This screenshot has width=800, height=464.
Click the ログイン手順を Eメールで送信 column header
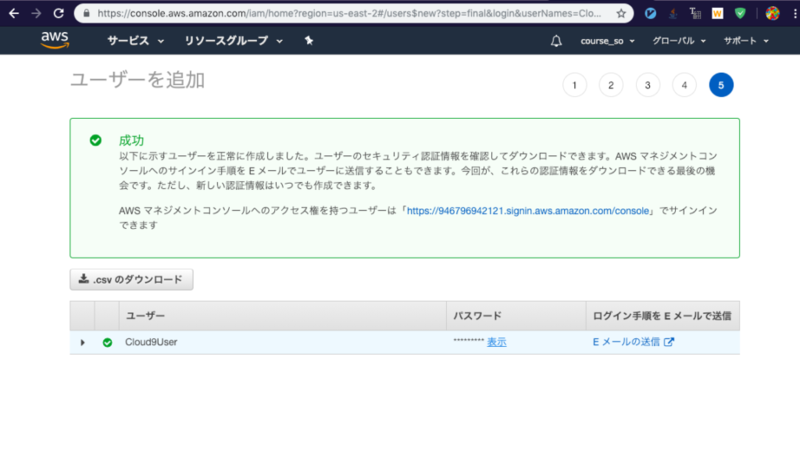(x=662, y=316)
